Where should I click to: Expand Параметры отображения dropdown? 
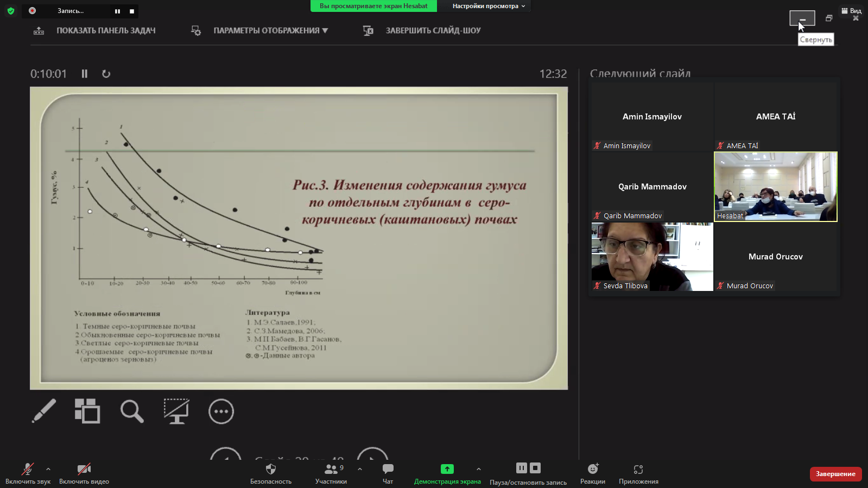pyautogui.click(x=270, y=30)
